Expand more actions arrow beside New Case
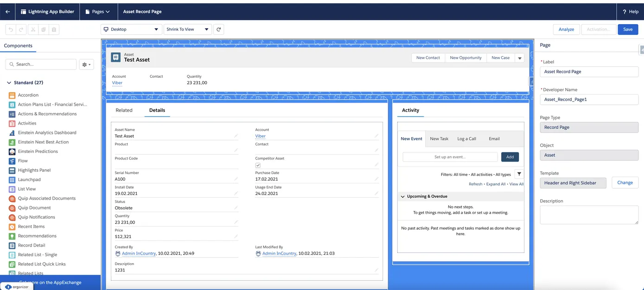The width and height of the screenshot is (644, 290). (x=520, y=58)
